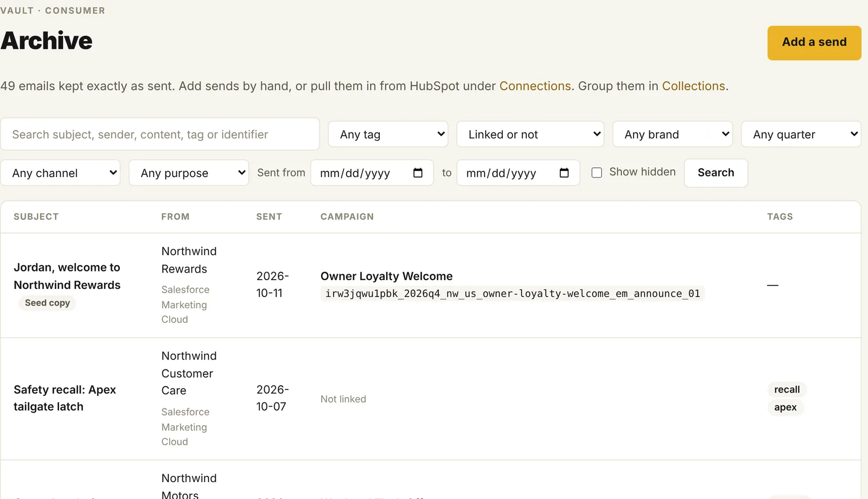Click the SUBJECT column header
Viewport: 868px width, 499px height.
point(36,217)
